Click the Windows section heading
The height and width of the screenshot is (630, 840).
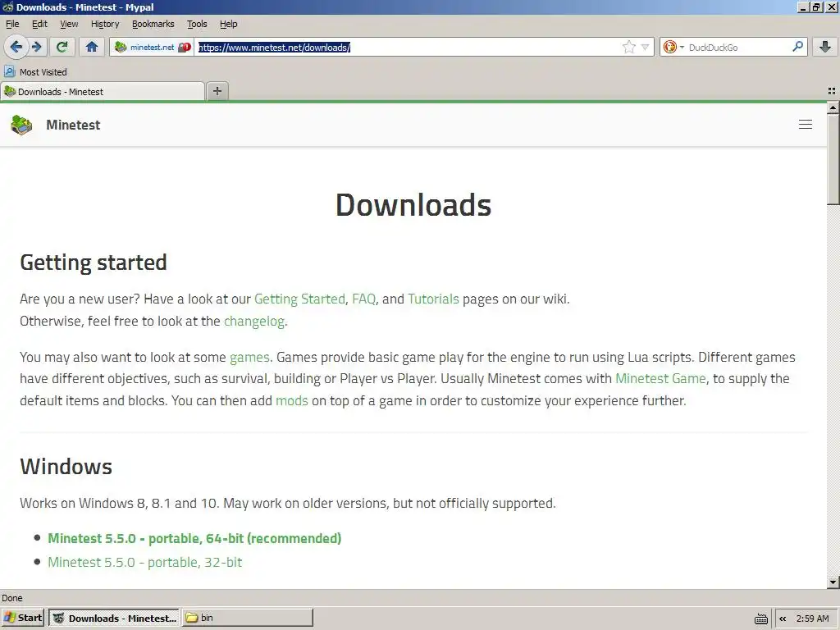(66, 467)
